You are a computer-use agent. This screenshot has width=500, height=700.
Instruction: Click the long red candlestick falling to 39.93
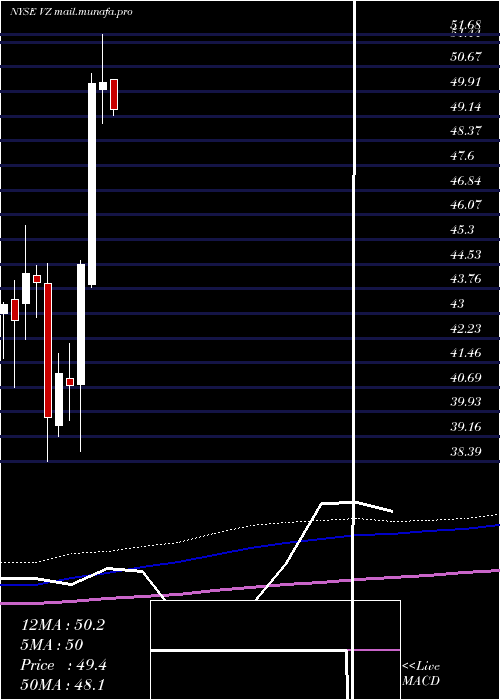point(48,350)
